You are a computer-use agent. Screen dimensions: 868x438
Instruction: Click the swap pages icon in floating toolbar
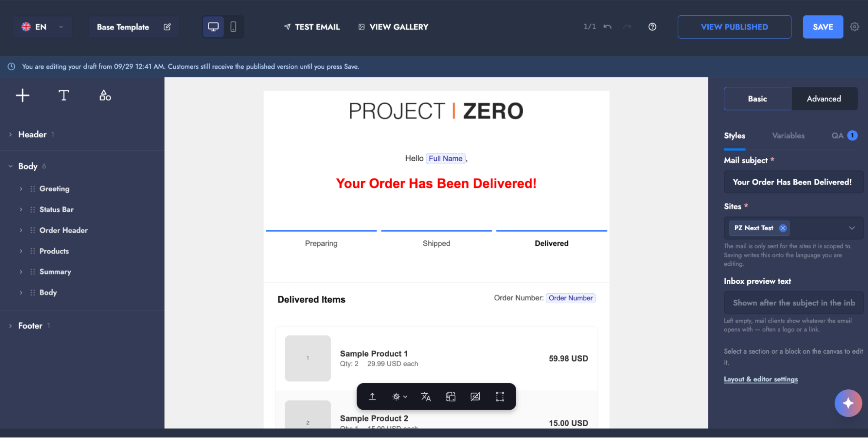(x=451, y=396)
